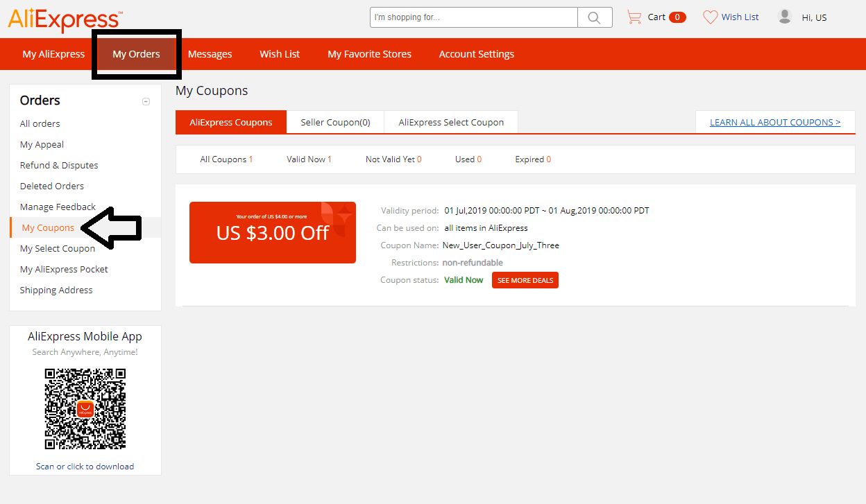Scan the mobile app QR code
866x504 pixels.
click(85, 409)
